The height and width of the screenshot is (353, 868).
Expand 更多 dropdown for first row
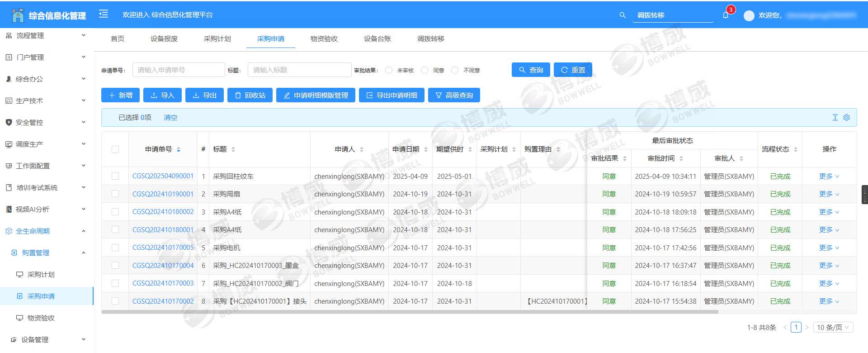(x=829, y=176)
